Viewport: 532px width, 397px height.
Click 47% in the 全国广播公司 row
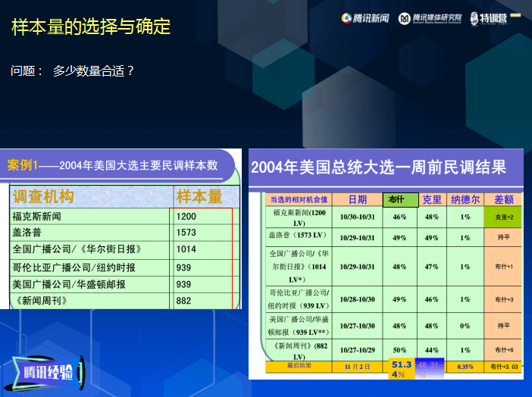431,267
